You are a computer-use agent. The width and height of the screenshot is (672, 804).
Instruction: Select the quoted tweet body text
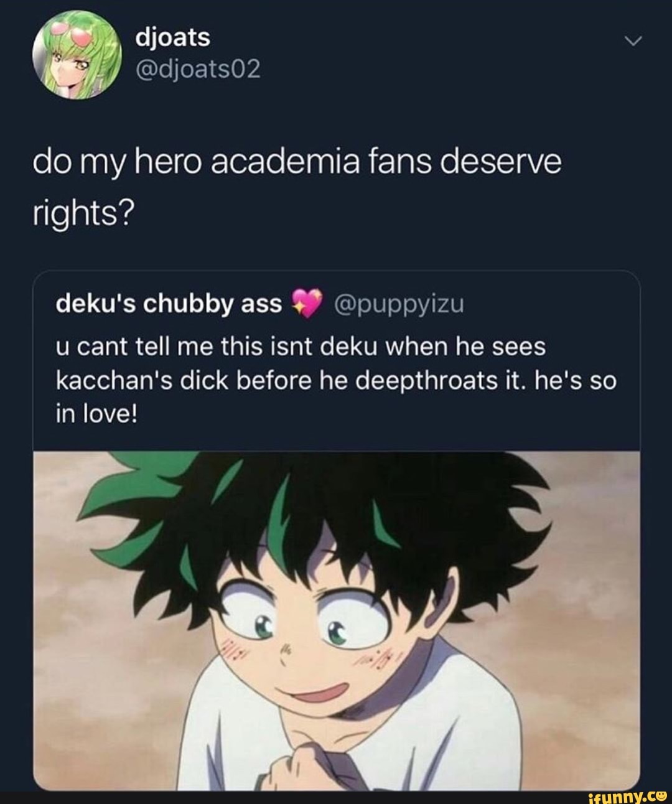pyautogui.click(x=336, y=380)
